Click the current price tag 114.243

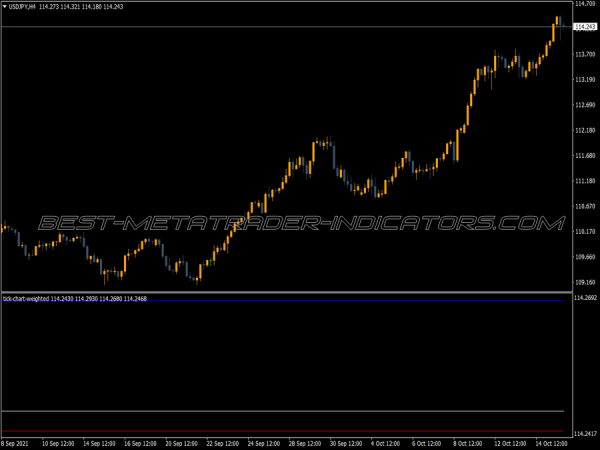(x=585, y=27)
